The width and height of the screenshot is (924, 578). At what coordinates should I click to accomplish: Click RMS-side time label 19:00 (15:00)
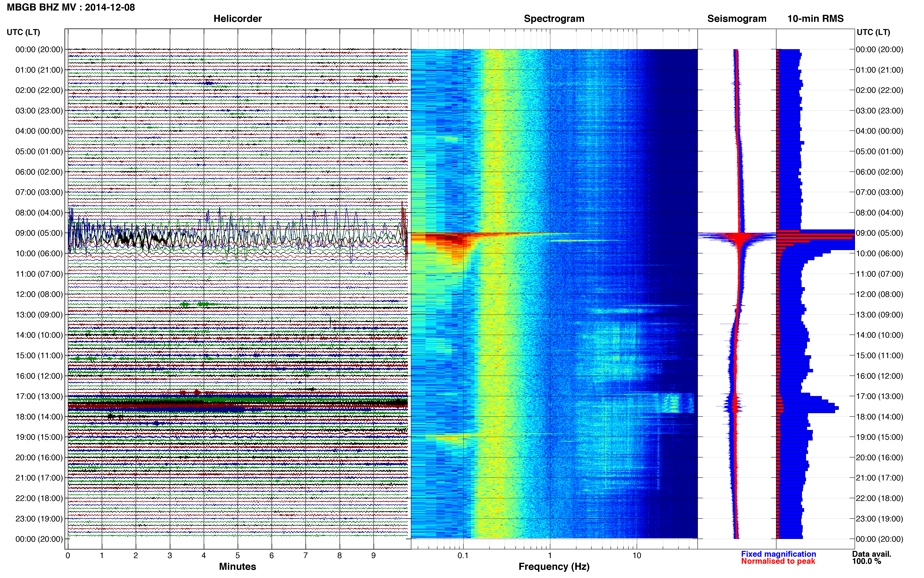[879, 437]
